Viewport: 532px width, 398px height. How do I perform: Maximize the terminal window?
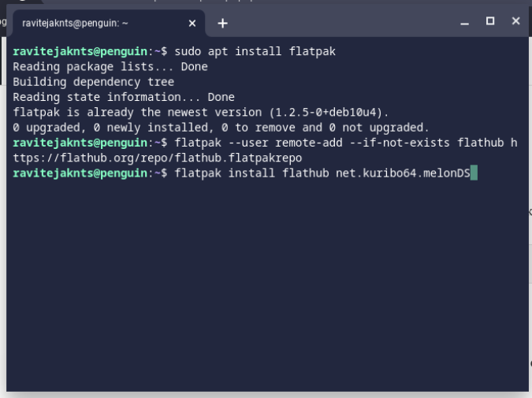tap(489, 21)
